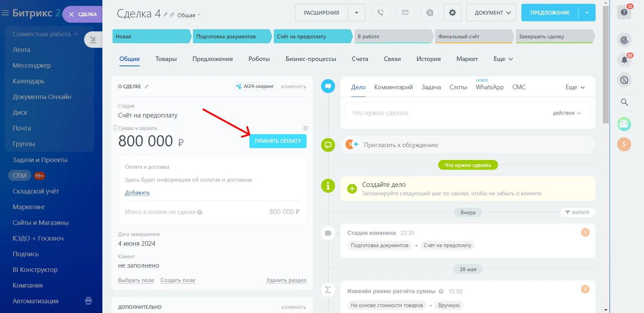644x313 pixels.
Task: Set deal stage to В работе
Action: point(393,36)
